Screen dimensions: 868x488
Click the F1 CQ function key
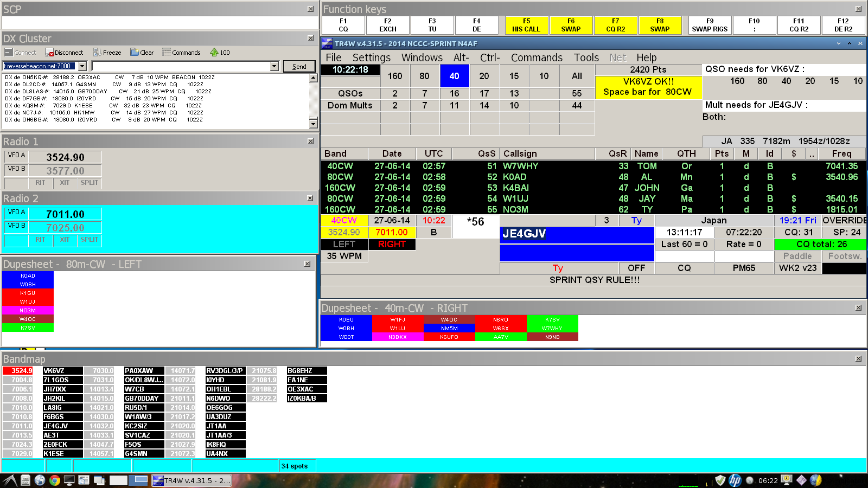point(343,25)
